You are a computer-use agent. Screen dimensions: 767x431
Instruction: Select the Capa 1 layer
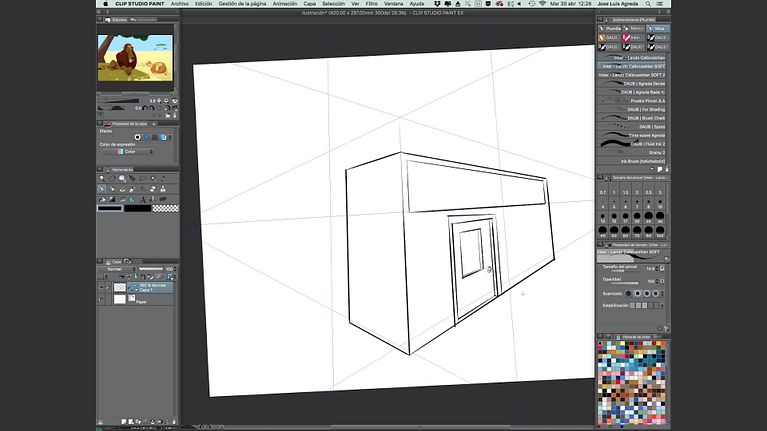point(150,287)
